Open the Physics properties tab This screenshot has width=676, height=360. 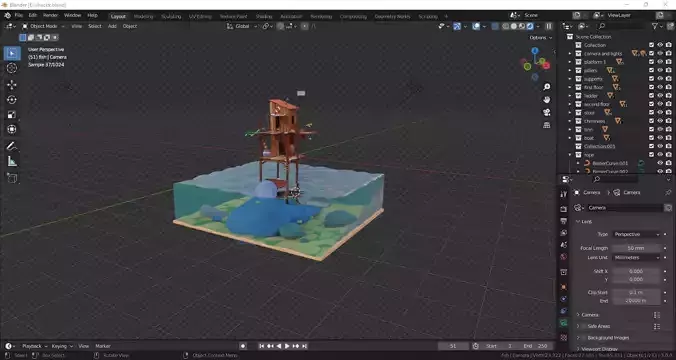pyautogui.click(x=563, y=299)
